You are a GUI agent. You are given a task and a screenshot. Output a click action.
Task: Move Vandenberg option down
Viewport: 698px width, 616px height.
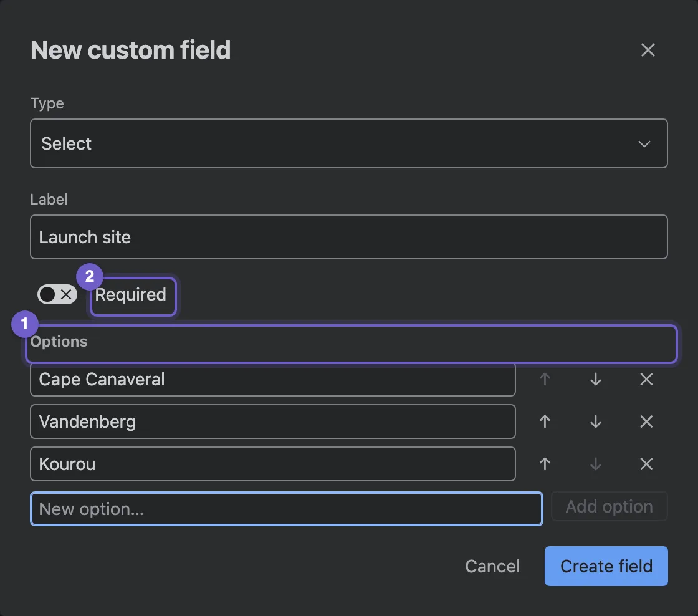click(596, 421)
